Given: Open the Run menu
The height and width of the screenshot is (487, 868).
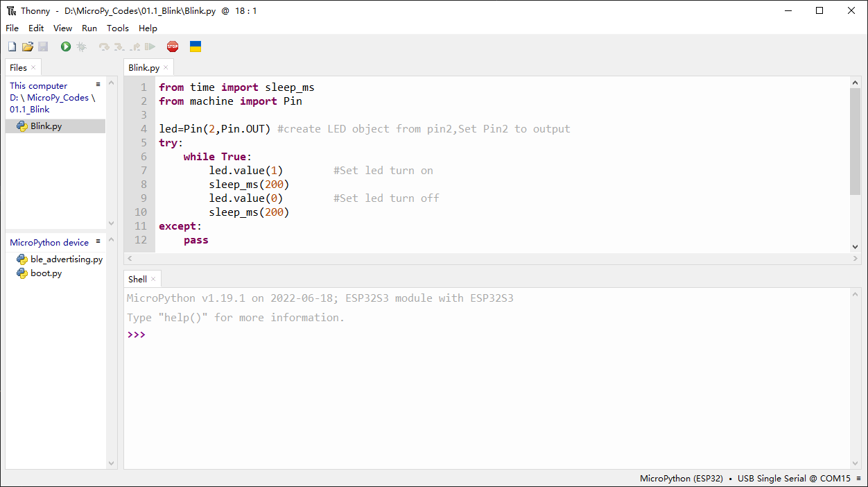Looking at the screenshot, I should click(x=89, y=28).
